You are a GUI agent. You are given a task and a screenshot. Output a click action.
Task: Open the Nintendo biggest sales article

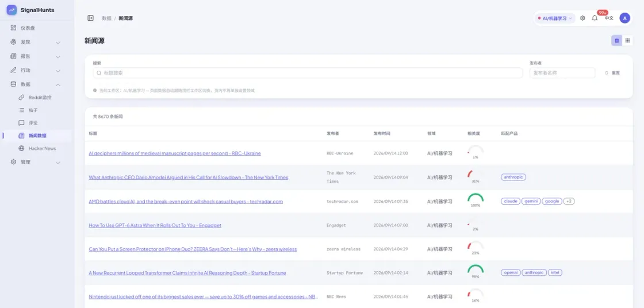204,297
